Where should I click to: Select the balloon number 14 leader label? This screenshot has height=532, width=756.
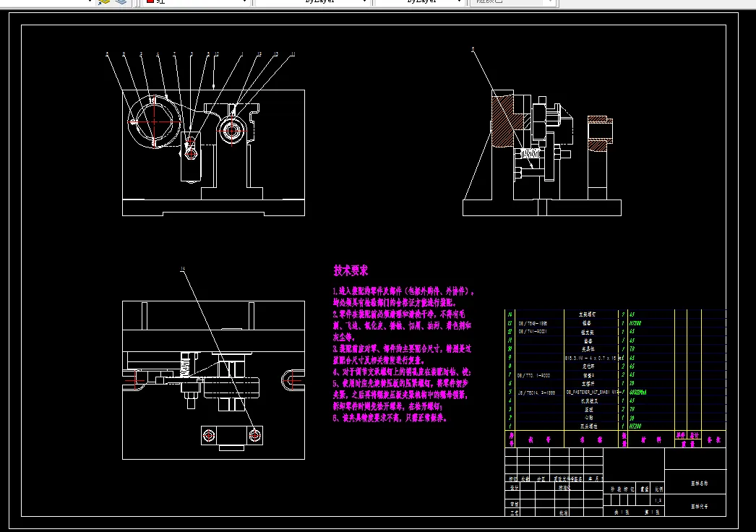[183, 269]
